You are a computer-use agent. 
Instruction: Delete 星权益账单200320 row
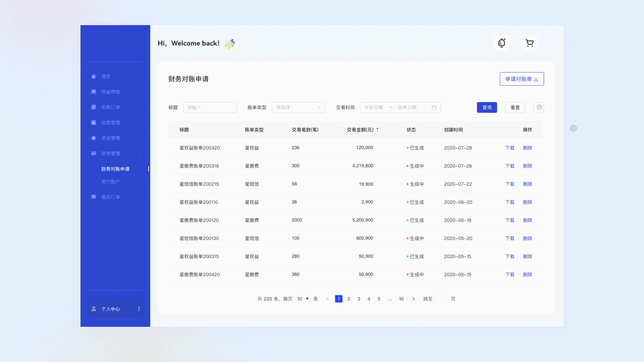pyautogui.click(x=528, y=148)
